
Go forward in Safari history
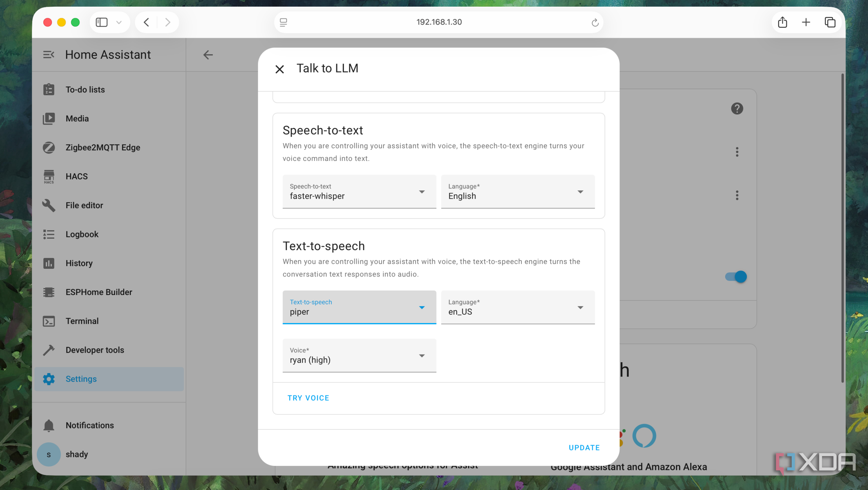(168, 22)
